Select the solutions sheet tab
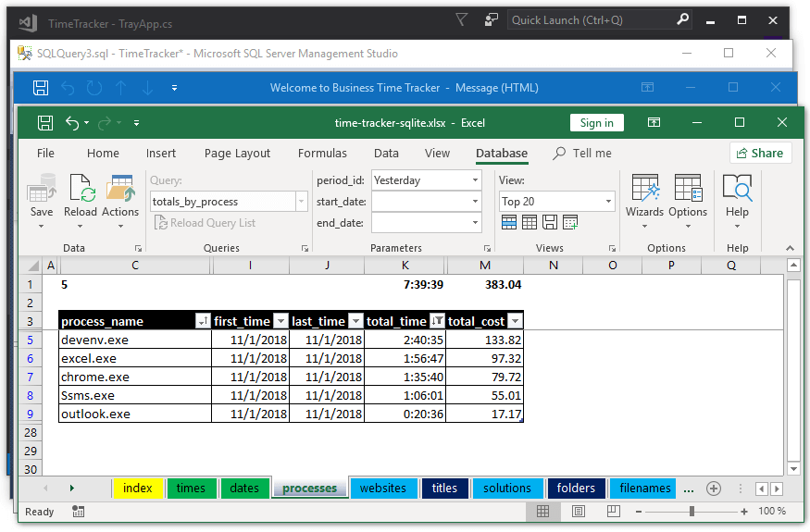The height and width of the screenshot is (532, 810). [x=507, y=489]
